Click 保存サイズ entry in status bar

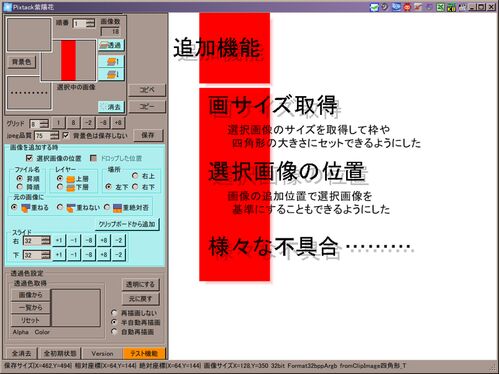click(38, 366)
